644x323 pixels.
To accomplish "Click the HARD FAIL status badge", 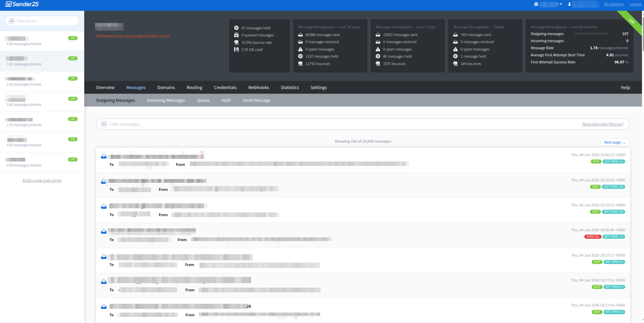I will coord(593,237).
